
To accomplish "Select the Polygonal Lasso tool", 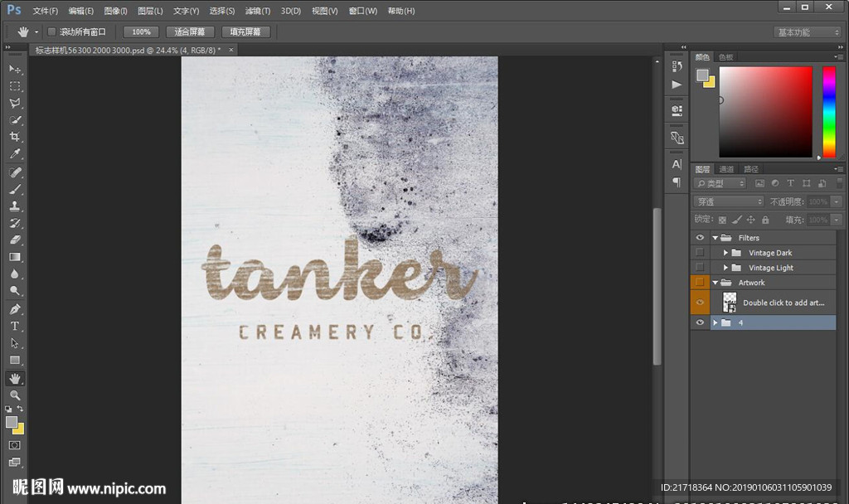I will [15, 103].
